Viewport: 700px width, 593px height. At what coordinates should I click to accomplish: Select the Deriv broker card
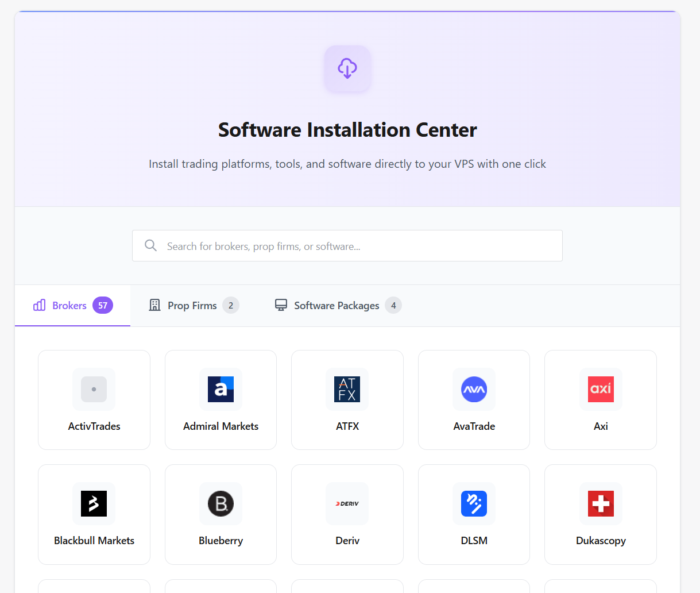[x=347, y=514]
